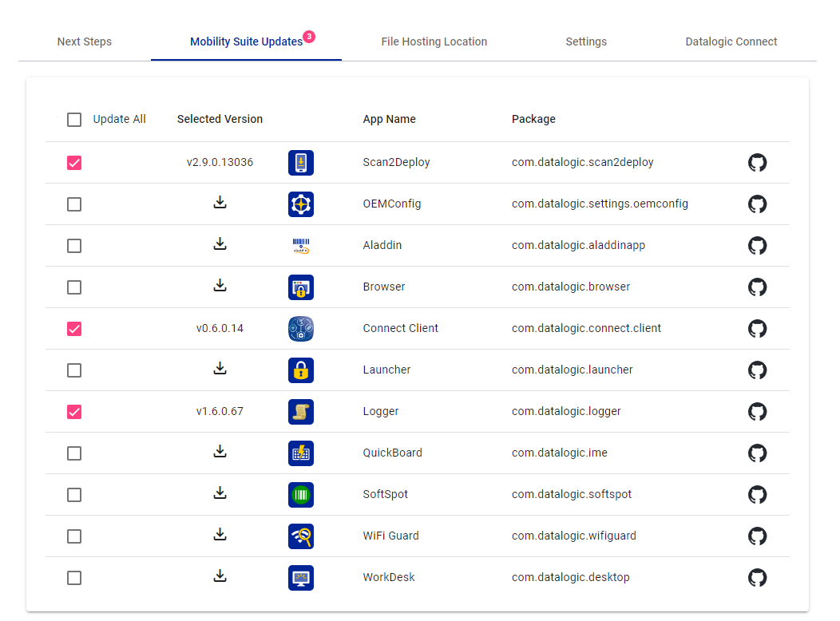Open the GitHub link for Browser
840x621 pixels.
(757, 287)
